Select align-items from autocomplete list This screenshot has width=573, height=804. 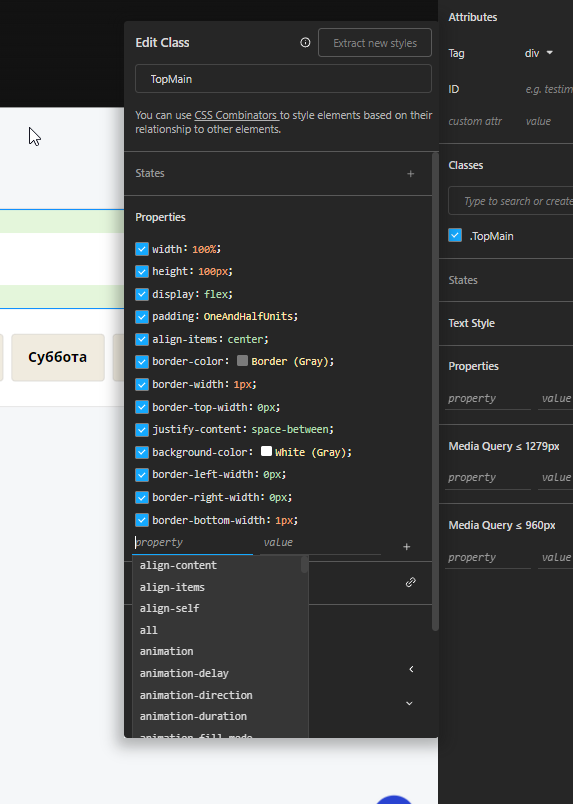click(x=172, y=587)
